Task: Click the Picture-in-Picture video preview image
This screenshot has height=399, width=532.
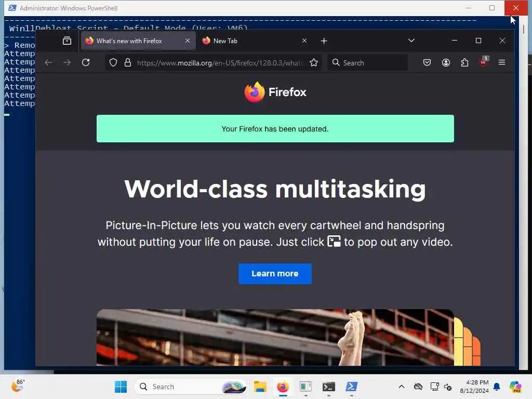Action: (275, 337)
